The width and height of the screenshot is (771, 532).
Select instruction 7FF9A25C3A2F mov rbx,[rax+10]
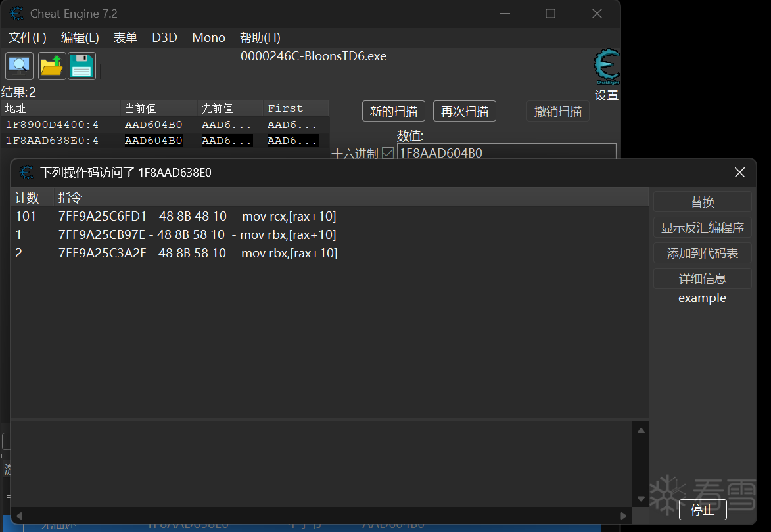[x=329, y=253]
